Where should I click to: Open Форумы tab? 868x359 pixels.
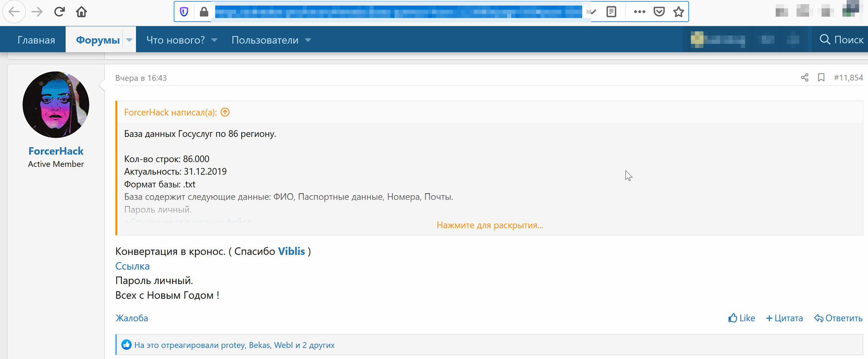tap(97, 40)
